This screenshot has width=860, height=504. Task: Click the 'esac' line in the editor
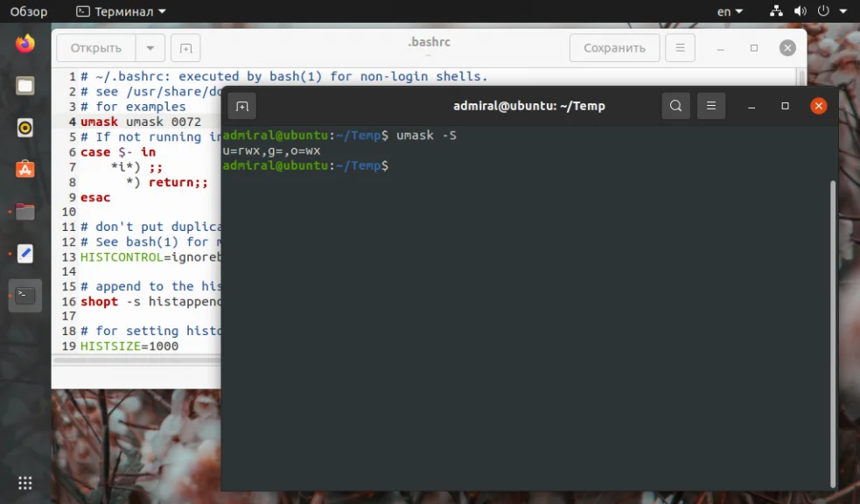click(95, 198)
